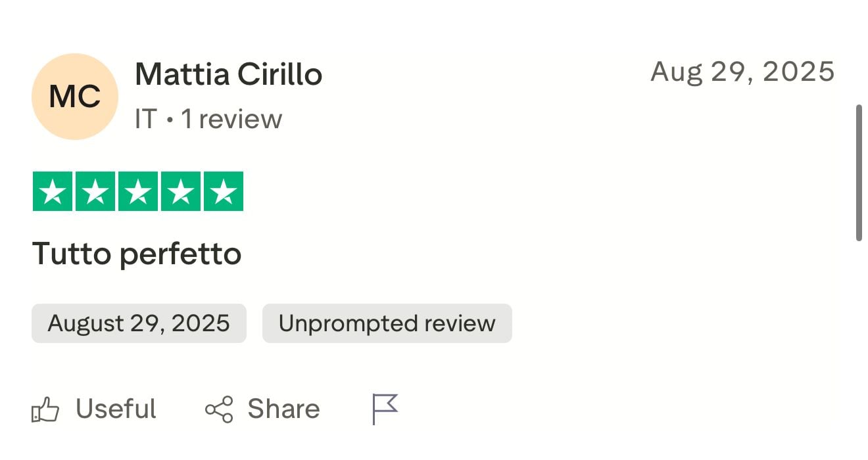The image size is (868, 460).
Task: Select the third green rating star
Action: 138,192
